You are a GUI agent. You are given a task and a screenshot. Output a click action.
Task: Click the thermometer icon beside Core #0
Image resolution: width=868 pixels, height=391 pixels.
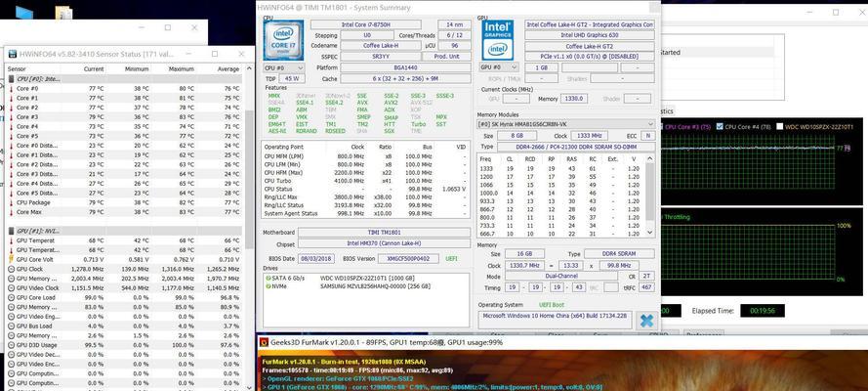tap(12, 89)
